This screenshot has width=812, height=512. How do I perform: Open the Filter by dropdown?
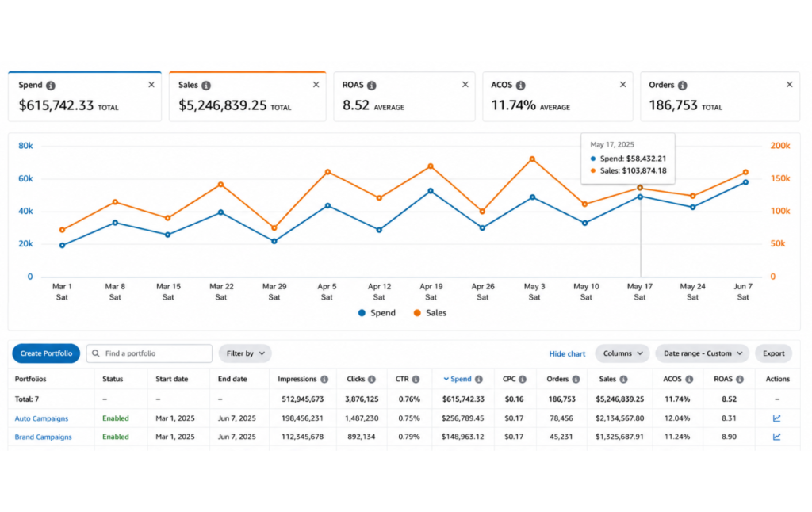[245, 353]
